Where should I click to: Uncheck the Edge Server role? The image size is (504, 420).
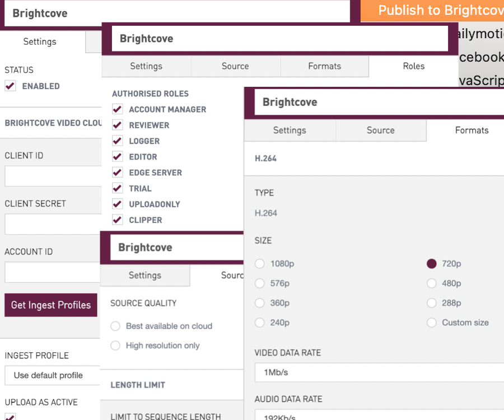point(118,172)
